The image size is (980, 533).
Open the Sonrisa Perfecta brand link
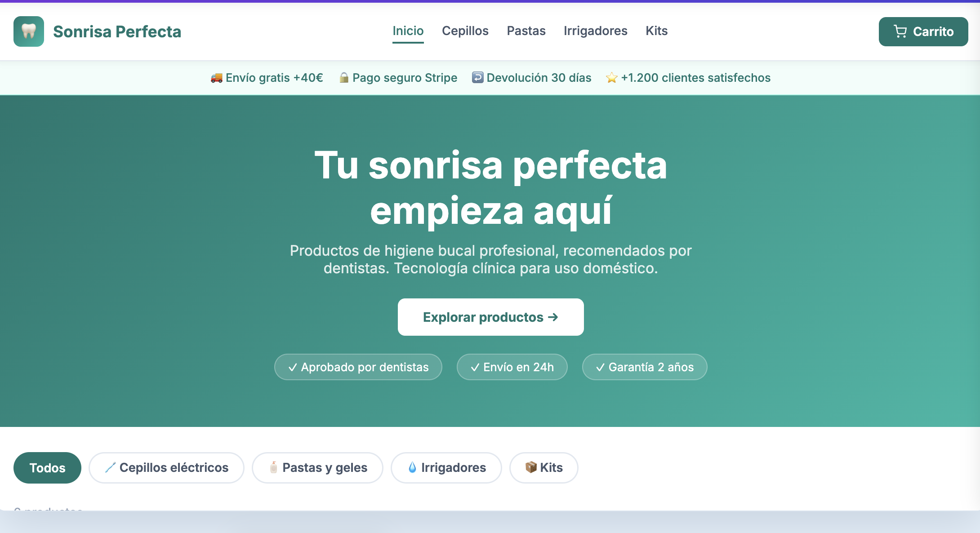coord(117,31)
